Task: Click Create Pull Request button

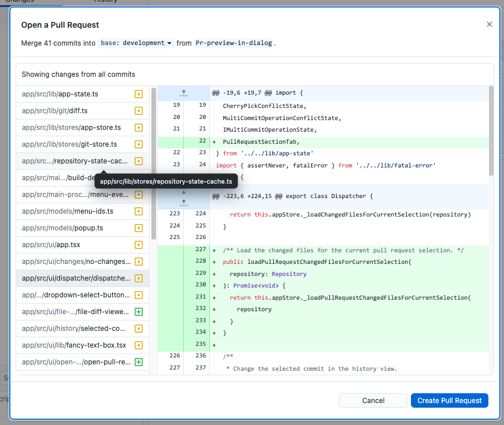Action: tap(449, 401)
